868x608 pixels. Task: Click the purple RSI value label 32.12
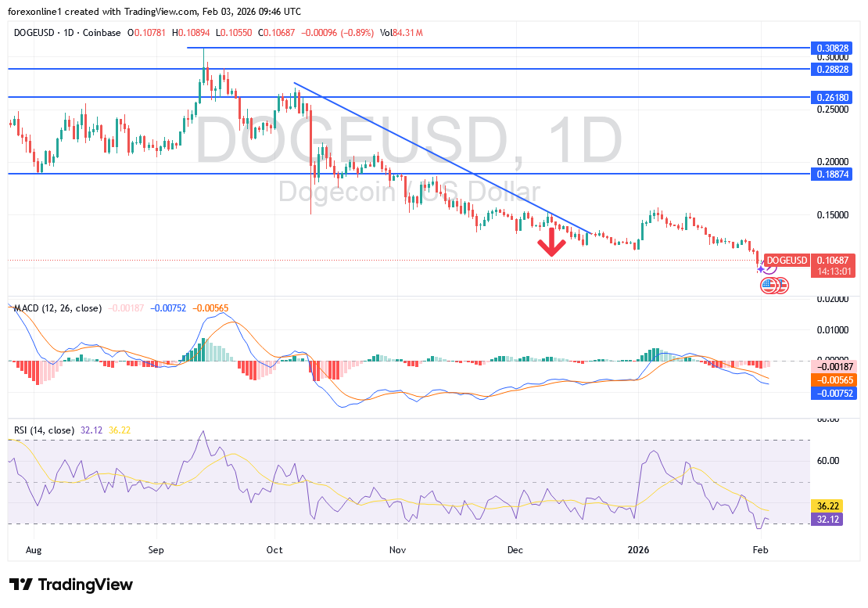coord(827,519)
